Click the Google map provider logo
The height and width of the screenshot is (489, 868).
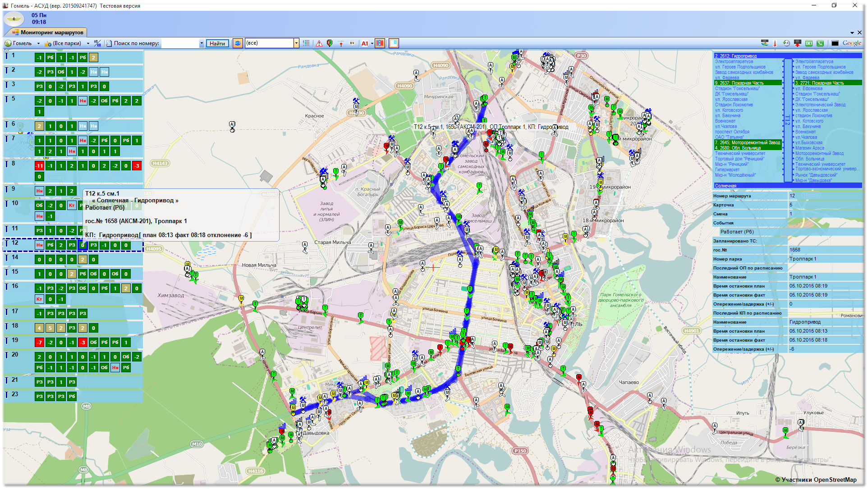[852, 43]
